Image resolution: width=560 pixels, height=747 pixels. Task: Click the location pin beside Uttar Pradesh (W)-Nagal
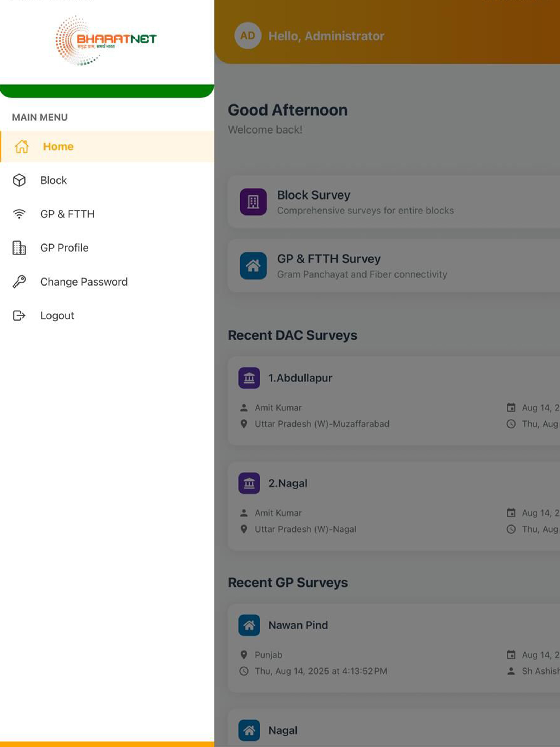pos(244,529)
